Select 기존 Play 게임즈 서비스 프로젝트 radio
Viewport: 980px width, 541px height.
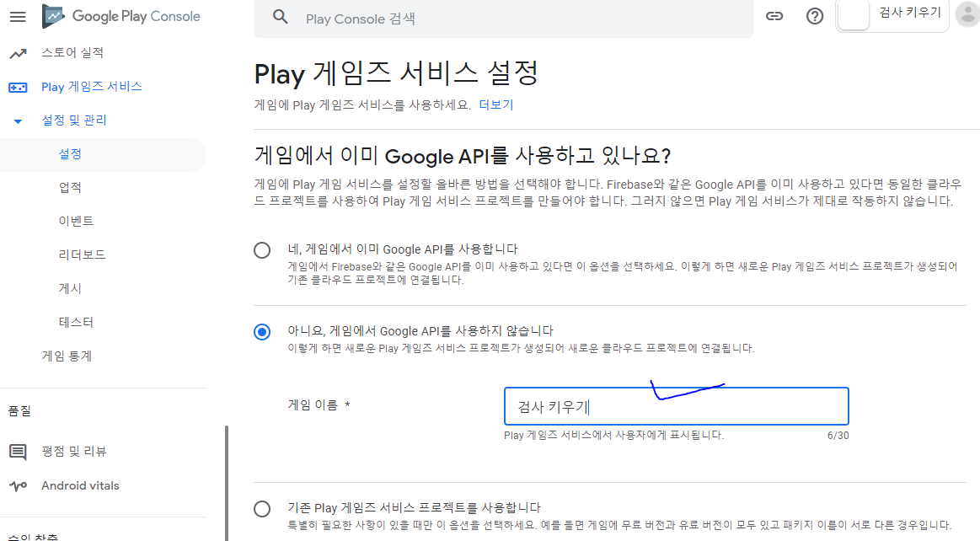click(x=262, y=508)
